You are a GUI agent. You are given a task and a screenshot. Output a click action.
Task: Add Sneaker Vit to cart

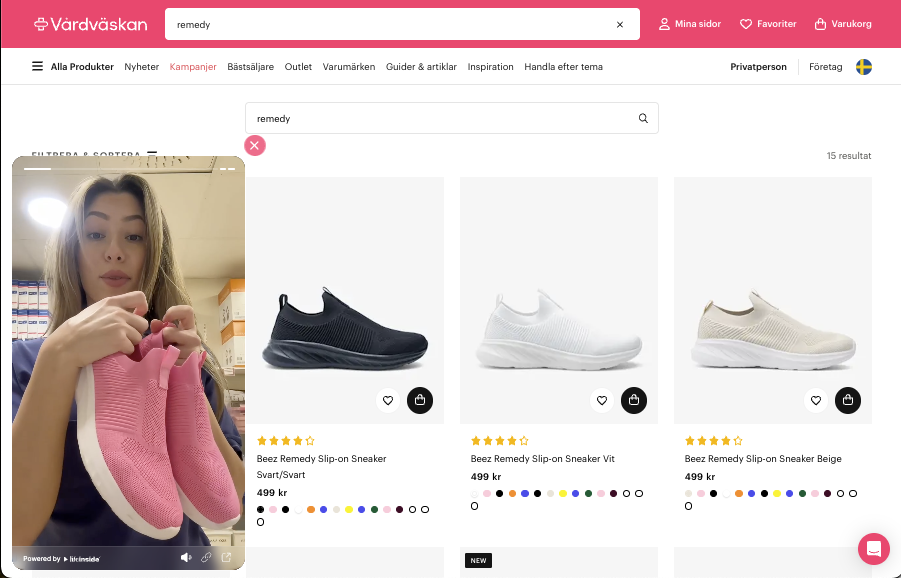coord(634,400)
